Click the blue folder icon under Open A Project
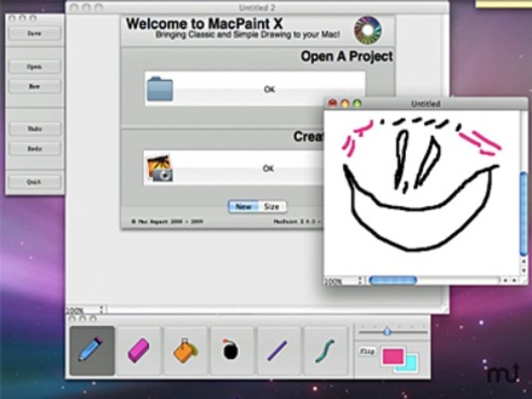This screenshot has height=399, width=532. click(160, 89)
